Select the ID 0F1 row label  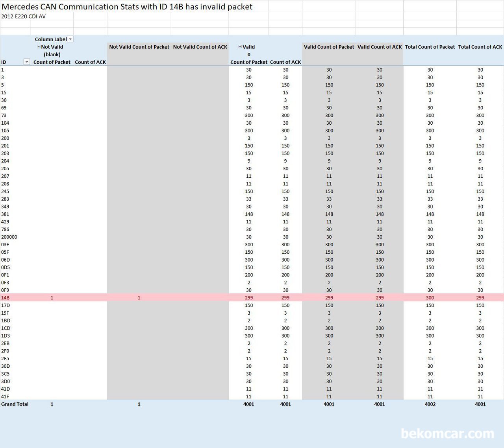pos(5,275)
